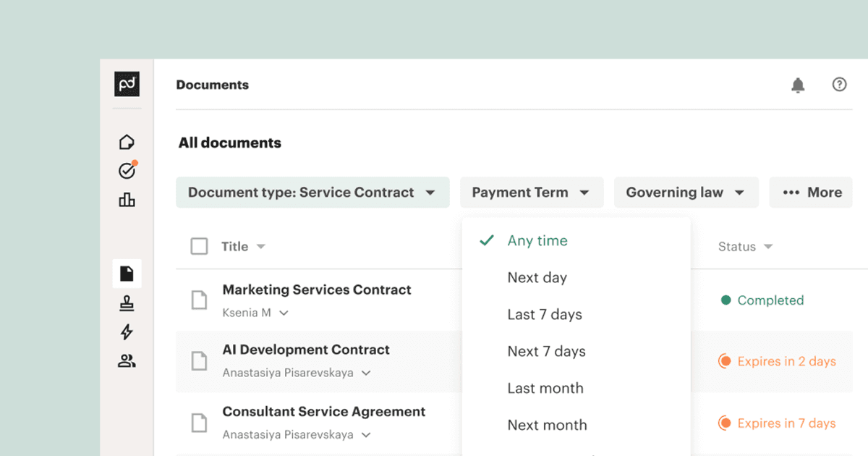Image resolution: width=868 pixels, height=456 pixels.
Task: Open the Home icon in sidebar
Action: pos(127,142)
